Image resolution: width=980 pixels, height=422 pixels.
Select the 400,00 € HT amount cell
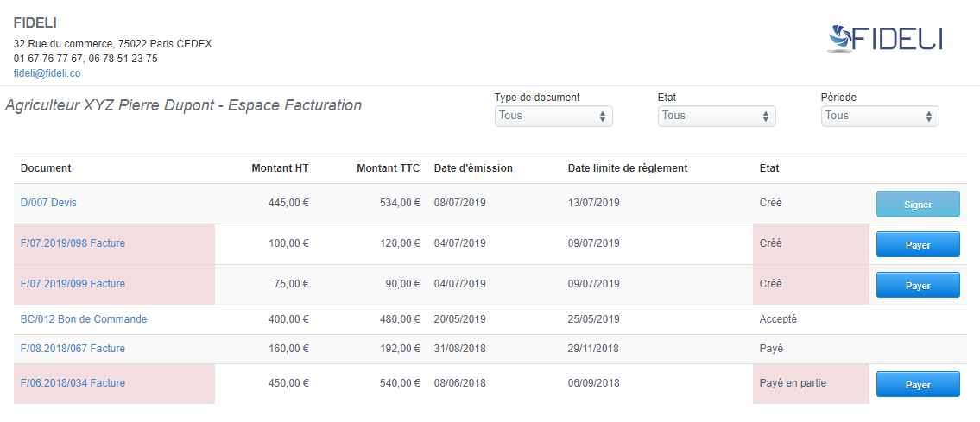point(287,319)
